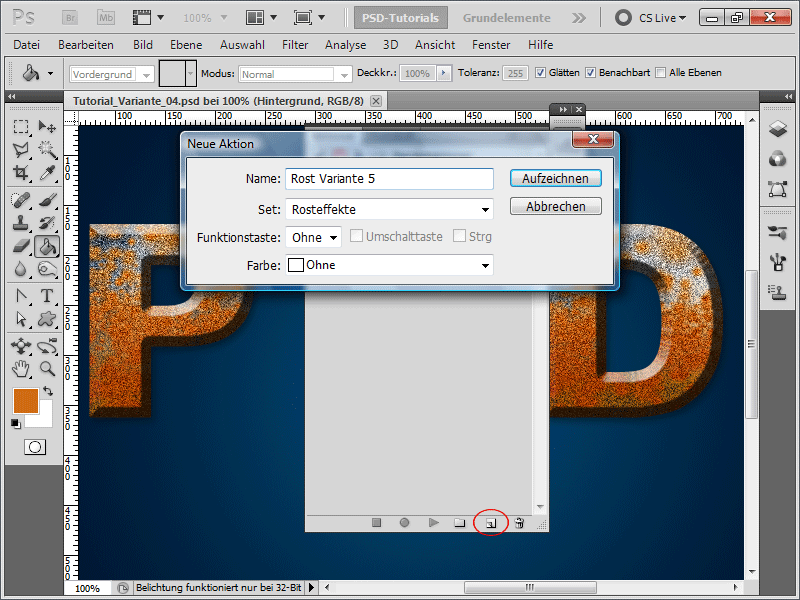Open the tool preset picker arrow
Image resolution: width=800 pixels, height=600 pixels.
tap(51, 73)
